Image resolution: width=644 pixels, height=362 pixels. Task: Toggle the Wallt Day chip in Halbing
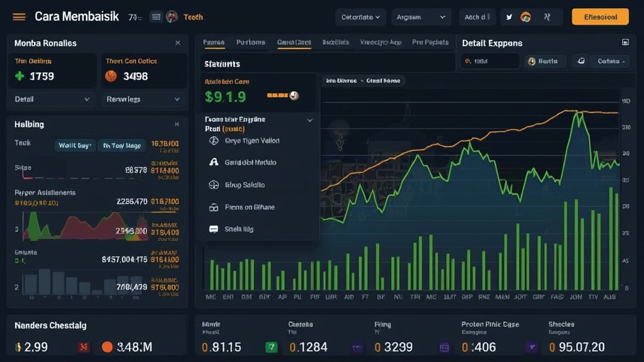tap(75, 145)
